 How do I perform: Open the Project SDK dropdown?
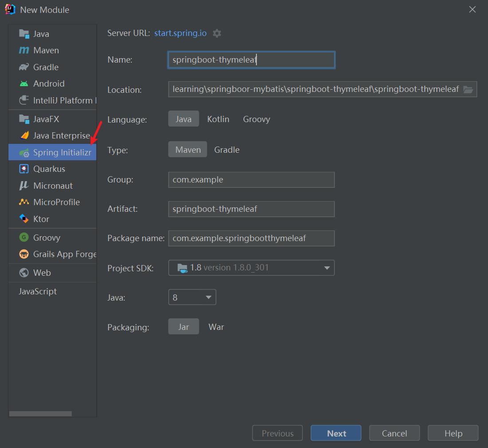tap(252, 268)
